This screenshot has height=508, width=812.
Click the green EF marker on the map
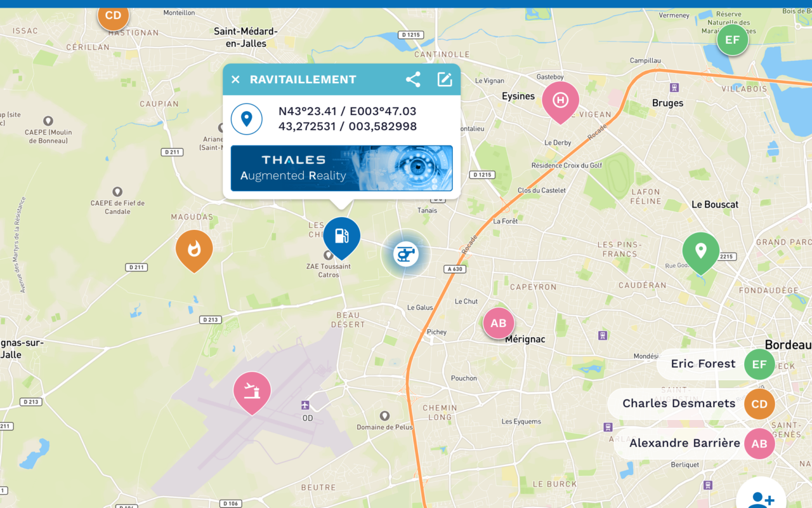[x=733, y=40]
